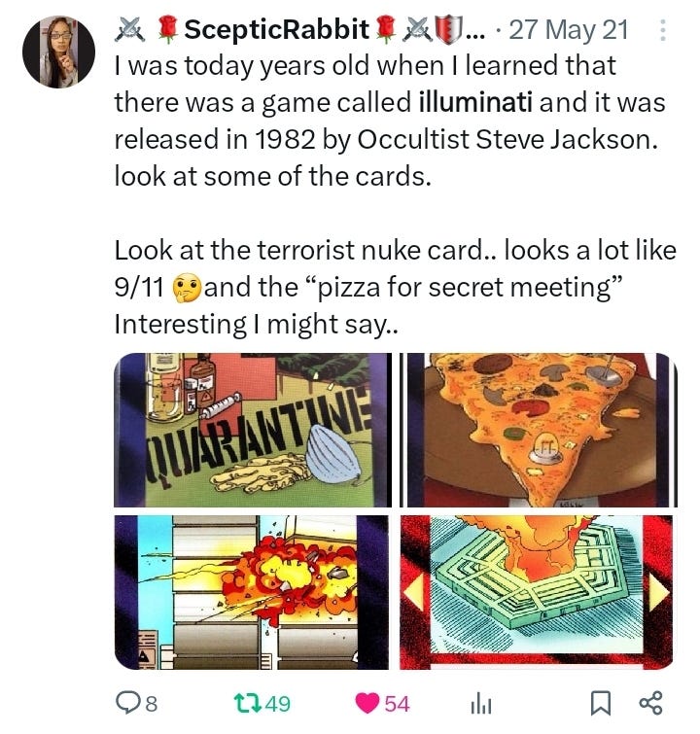The width and height of the screenshot is (700, 734).
Task: Share the tweet via share icon
Action: coord(650,704)
